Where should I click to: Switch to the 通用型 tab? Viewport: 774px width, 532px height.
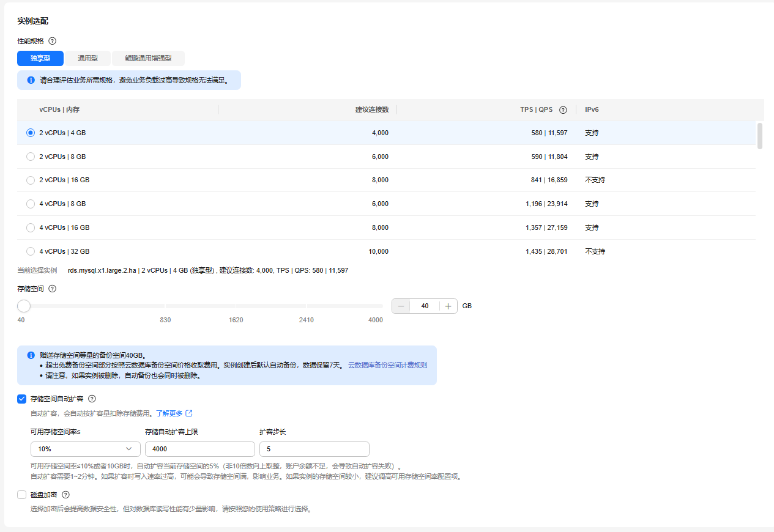point(87,59)
